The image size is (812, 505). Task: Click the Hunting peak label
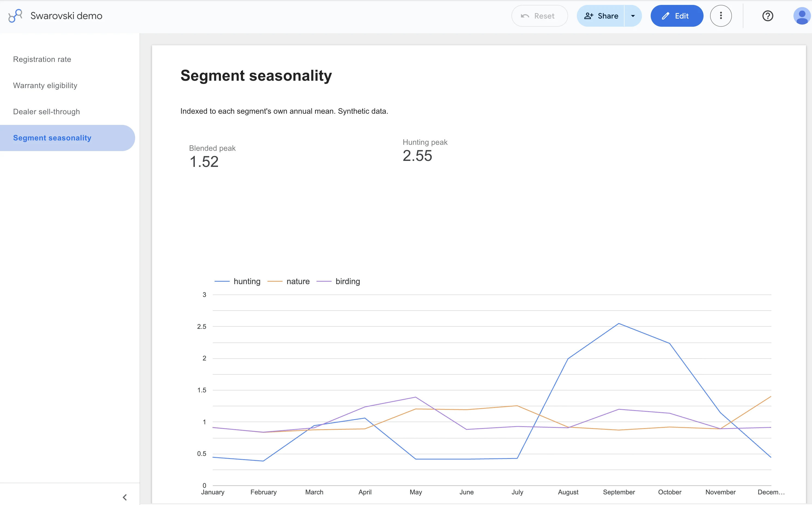coord(425,142)
